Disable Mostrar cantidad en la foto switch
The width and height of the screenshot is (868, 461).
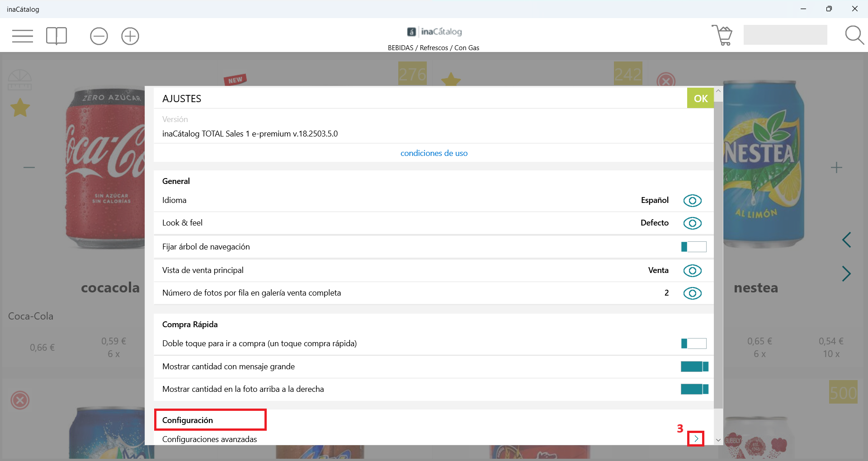pos(694,389)
